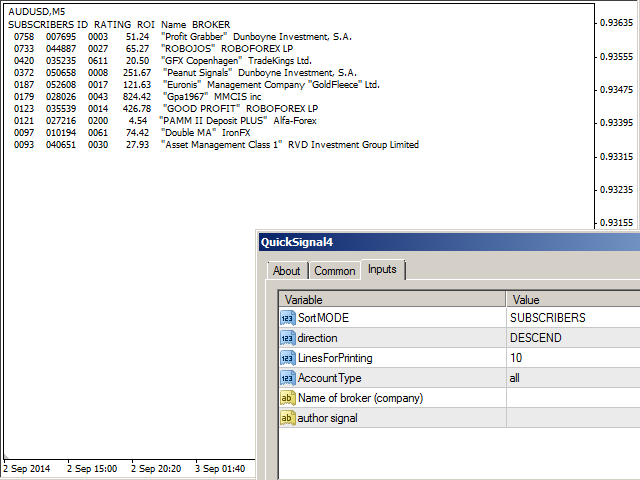
Task: Click the 0.93635 price scale label
Action: click(x=616, y=23)
